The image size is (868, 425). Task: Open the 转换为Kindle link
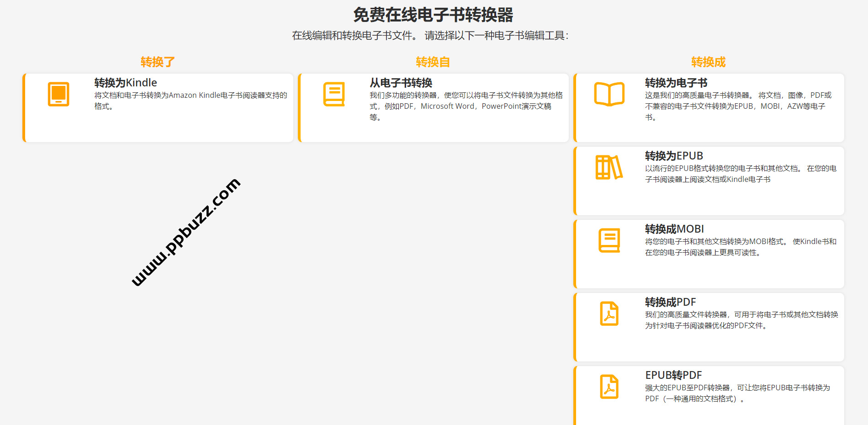pyautogui.click(x=126, y=83)
